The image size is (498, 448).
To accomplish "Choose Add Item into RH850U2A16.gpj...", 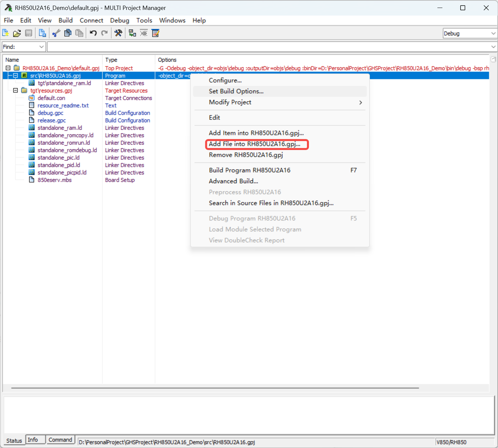I will pos(280,133).
